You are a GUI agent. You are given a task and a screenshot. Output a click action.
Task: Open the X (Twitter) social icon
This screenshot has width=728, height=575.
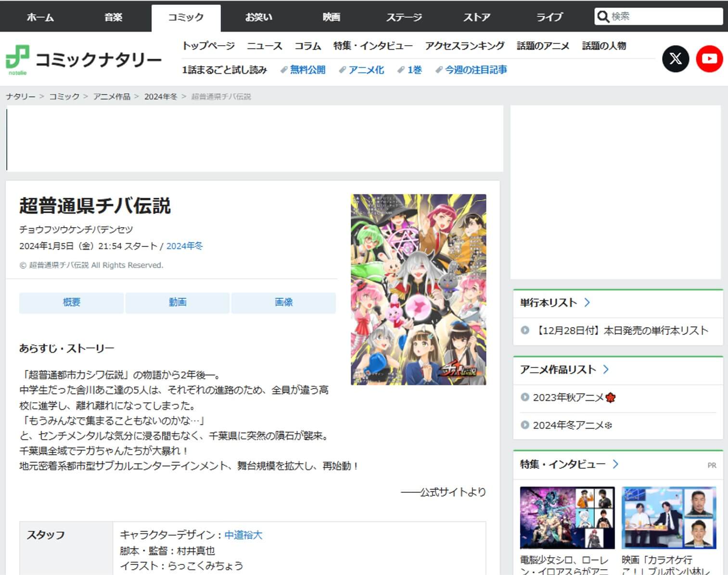675,59
